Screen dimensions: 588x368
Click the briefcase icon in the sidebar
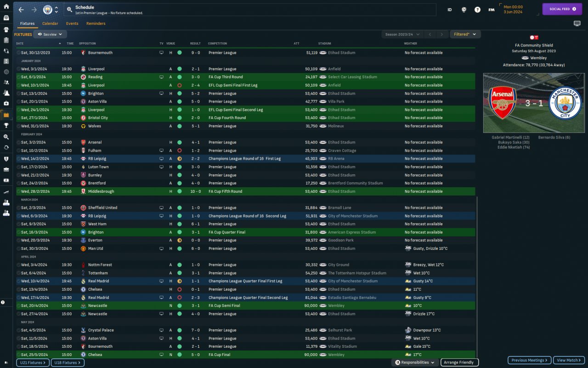[x=6, y=170]
